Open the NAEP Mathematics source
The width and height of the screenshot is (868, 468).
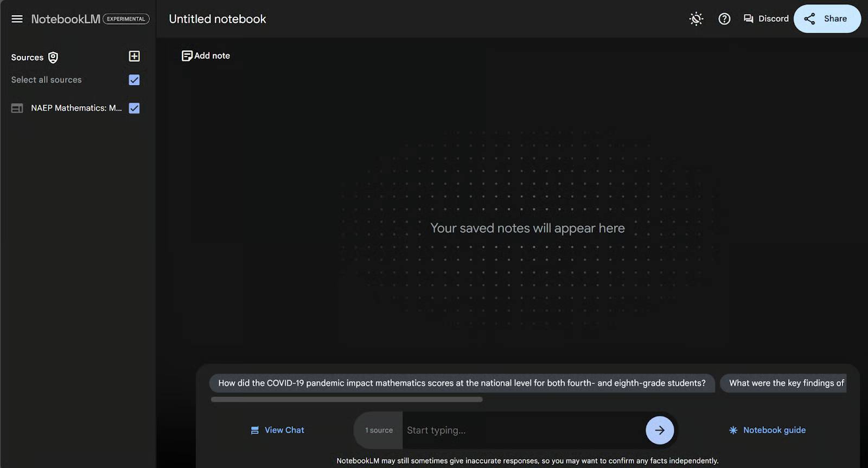pos(76,108)
